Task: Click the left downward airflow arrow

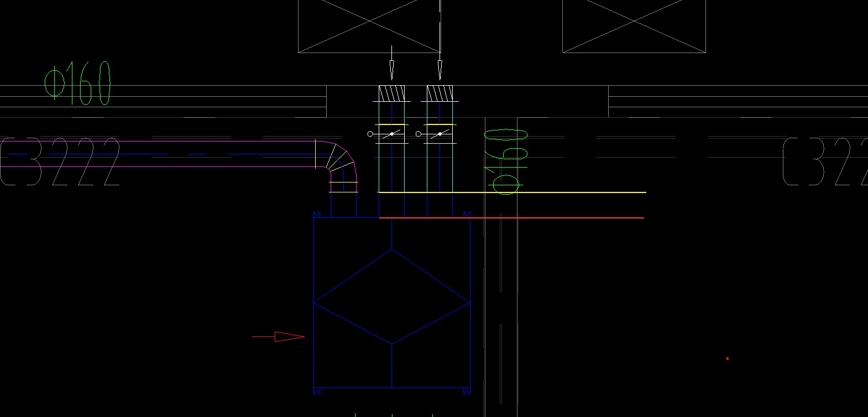Action: tap(392, 62)
